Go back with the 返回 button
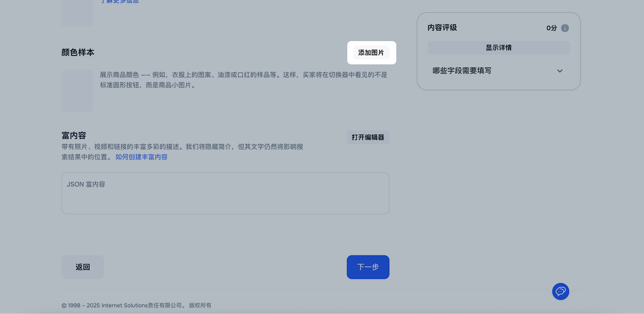This screenshot has height=314, width=644. point(83,267)
